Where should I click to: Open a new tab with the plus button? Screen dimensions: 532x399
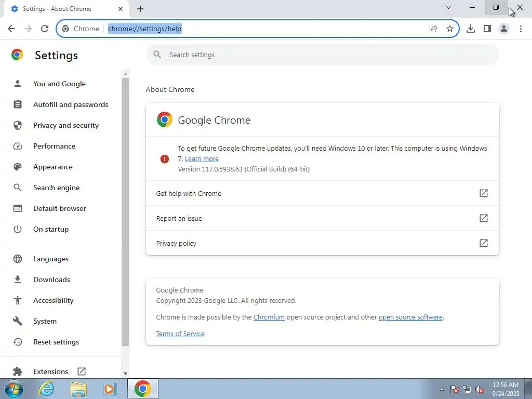tap(140, 9)
